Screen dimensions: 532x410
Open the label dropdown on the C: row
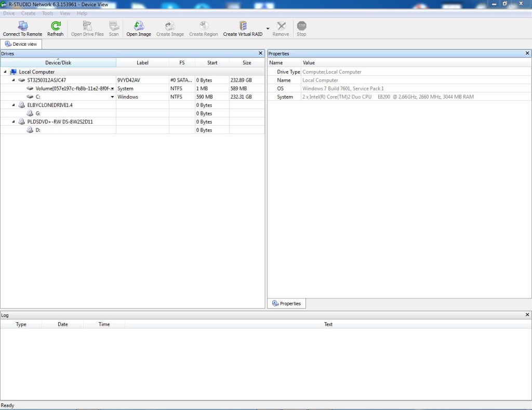click(112, 97)
